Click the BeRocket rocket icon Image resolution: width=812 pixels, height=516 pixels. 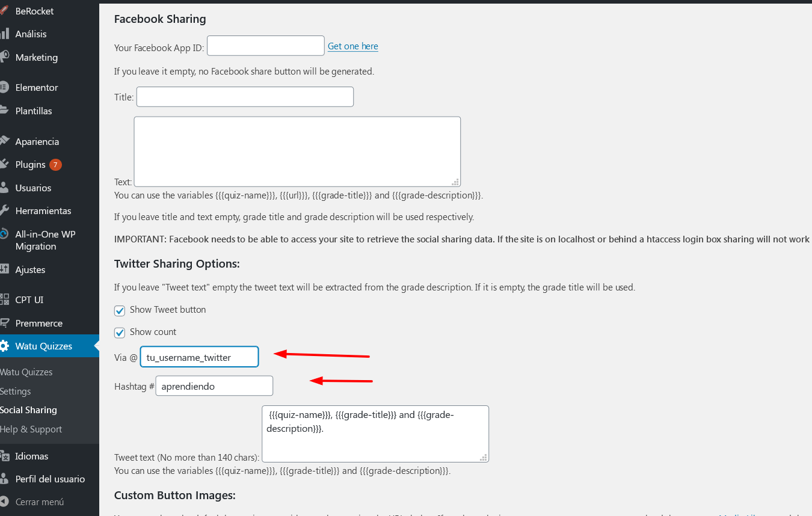pos(4,11)
